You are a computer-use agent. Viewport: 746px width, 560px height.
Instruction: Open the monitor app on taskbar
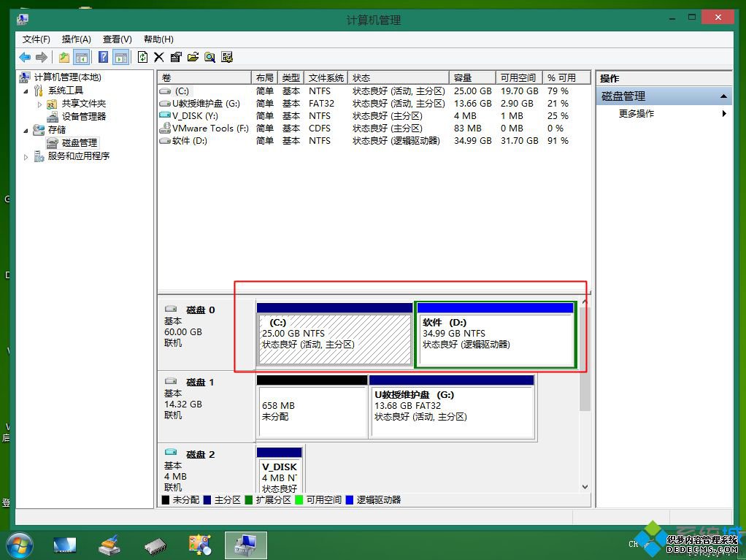coord(65,545)
